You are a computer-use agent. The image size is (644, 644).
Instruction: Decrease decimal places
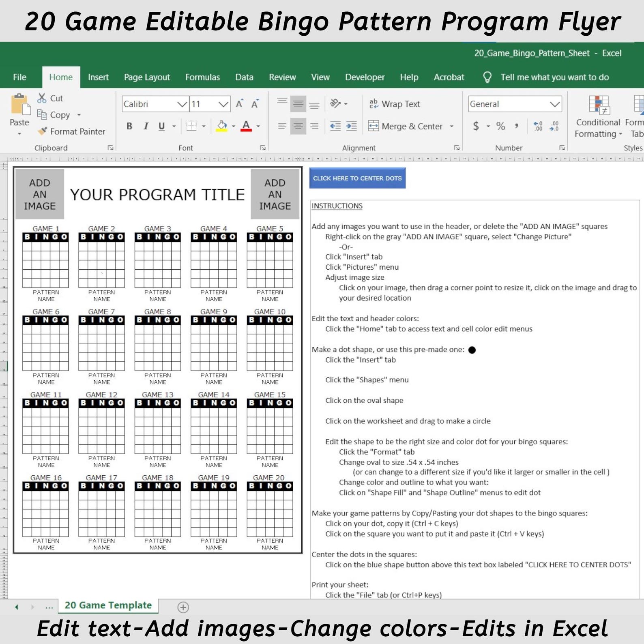coord(554,126)
